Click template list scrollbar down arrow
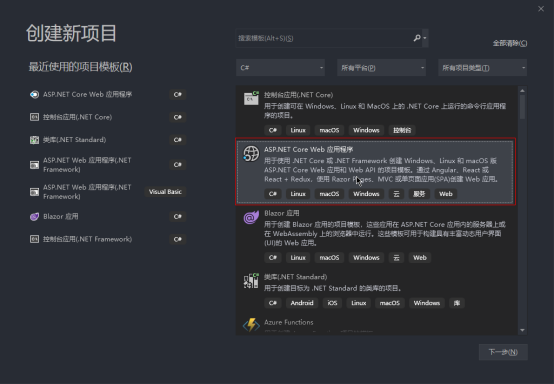The image size is (554, 384). [x=522, y=330]
